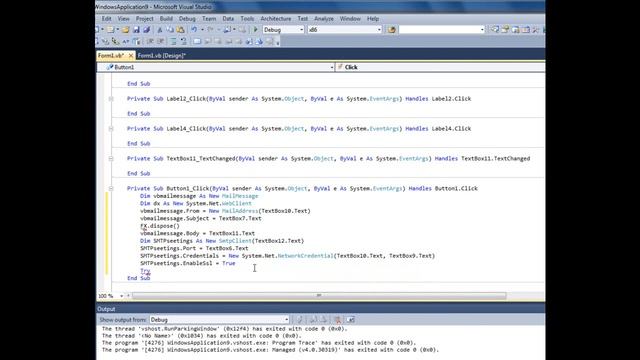This screenshot has height=360, width=640.
Task: Open the Project menu
Action: pos(144,19)
